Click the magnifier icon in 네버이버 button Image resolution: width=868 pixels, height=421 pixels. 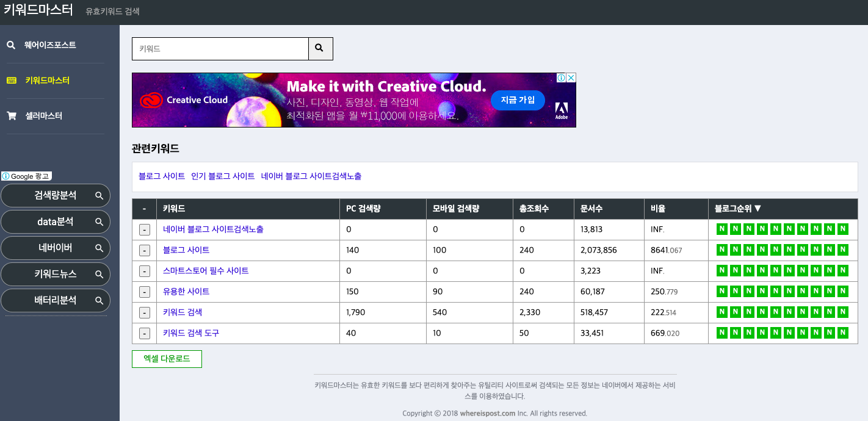[x=99, y=248]
